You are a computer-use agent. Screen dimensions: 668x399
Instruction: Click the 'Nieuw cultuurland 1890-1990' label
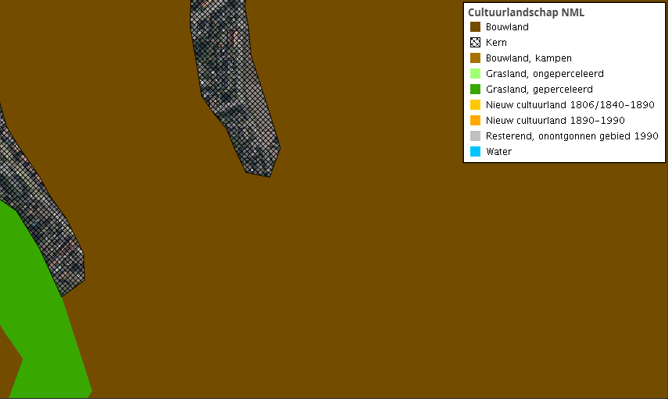(555, 120)
